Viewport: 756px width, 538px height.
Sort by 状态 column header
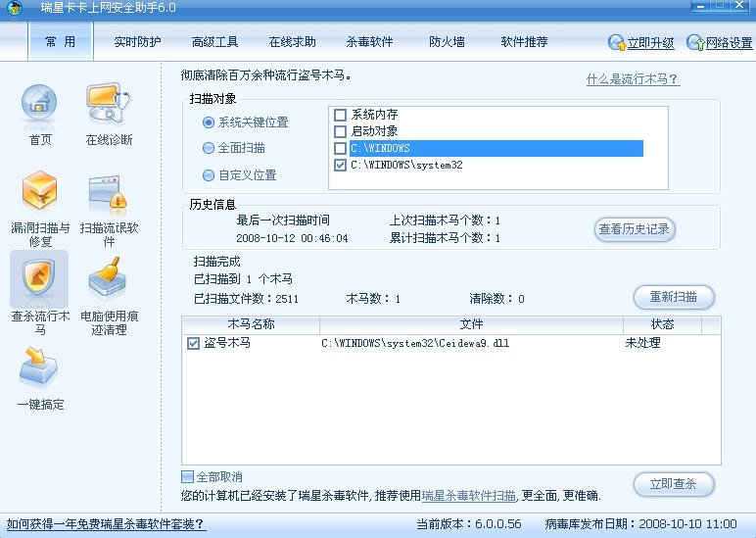[x=662, y=324]
